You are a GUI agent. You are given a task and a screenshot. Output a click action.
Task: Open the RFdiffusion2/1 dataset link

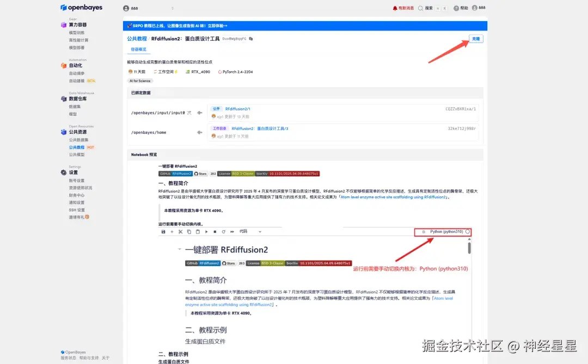click(x=237, y=109)
